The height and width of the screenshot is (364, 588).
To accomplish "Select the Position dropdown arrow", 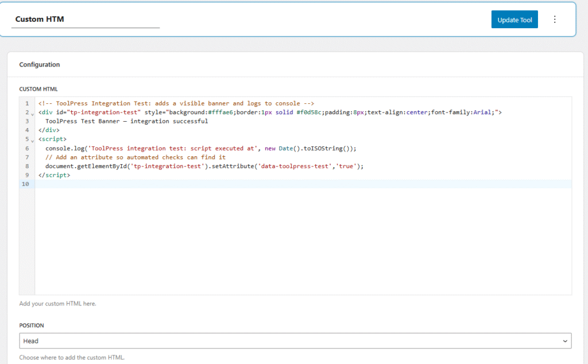I will pyautogui.click(x=566, y=340).
